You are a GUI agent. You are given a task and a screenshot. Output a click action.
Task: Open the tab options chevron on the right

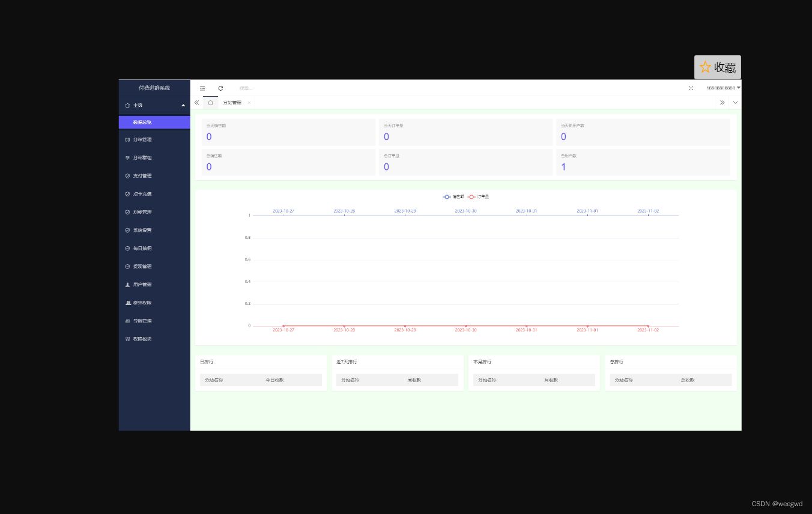click(x=735, y=102)
